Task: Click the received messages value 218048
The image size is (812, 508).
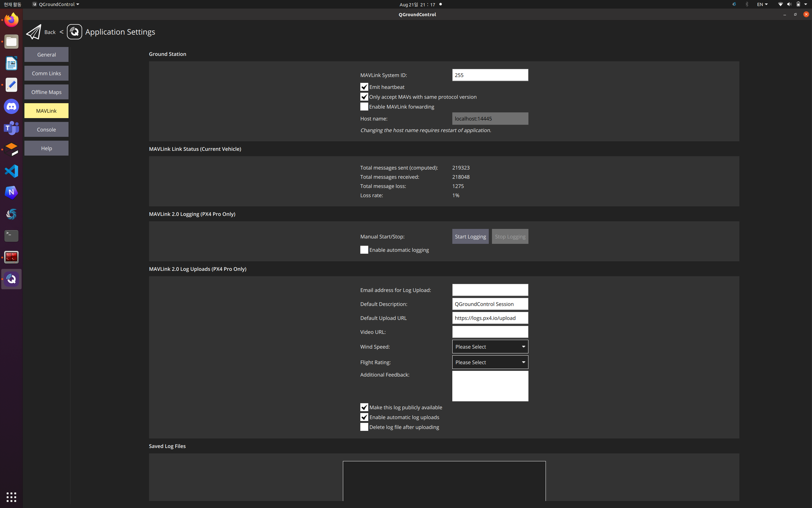Action: point(461,177)
